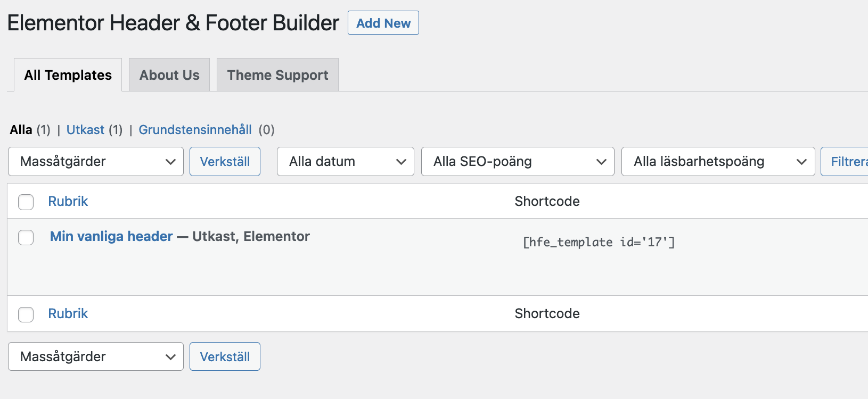Screen dimensions: 868x399
Task: Filter by Grundstensinnehåll link
Action: coord(195,130)
